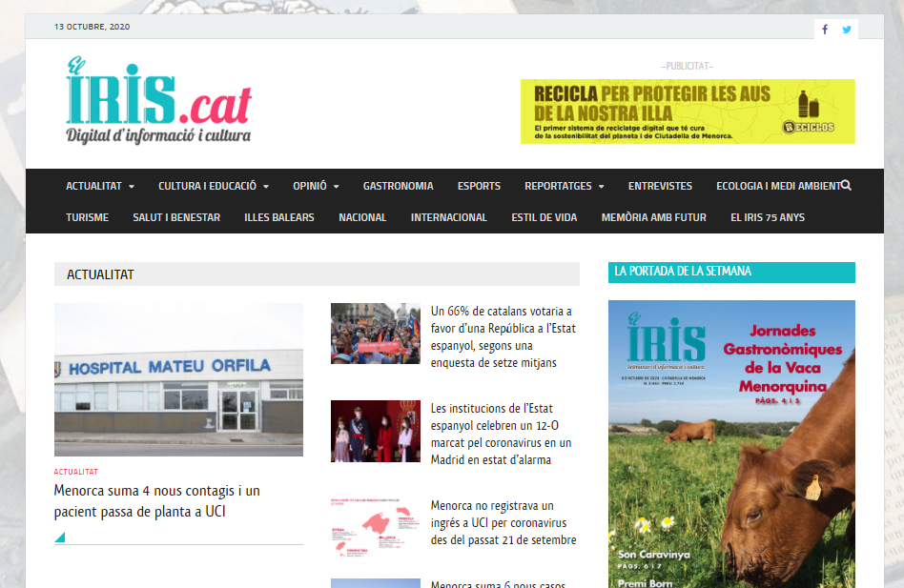Open 'Menorca suma 6 nous casos' headline

[x=498, y=584]
